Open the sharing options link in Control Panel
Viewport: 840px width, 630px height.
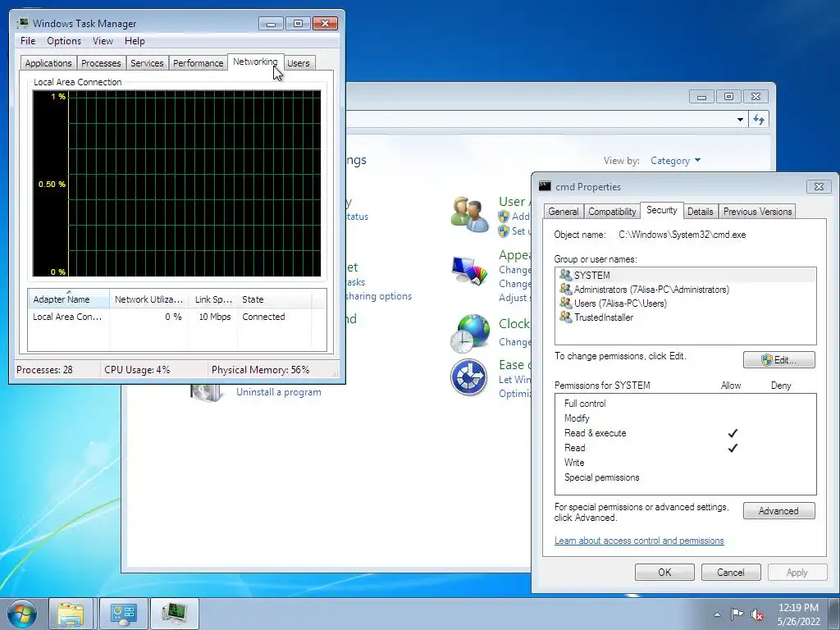click(x=379, y=296)
